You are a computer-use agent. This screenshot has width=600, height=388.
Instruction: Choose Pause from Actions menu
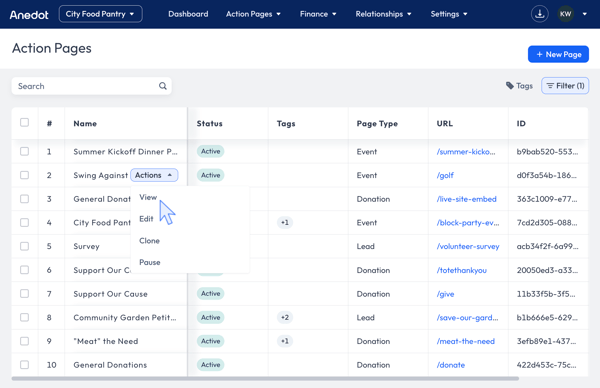tap(150, 262)
